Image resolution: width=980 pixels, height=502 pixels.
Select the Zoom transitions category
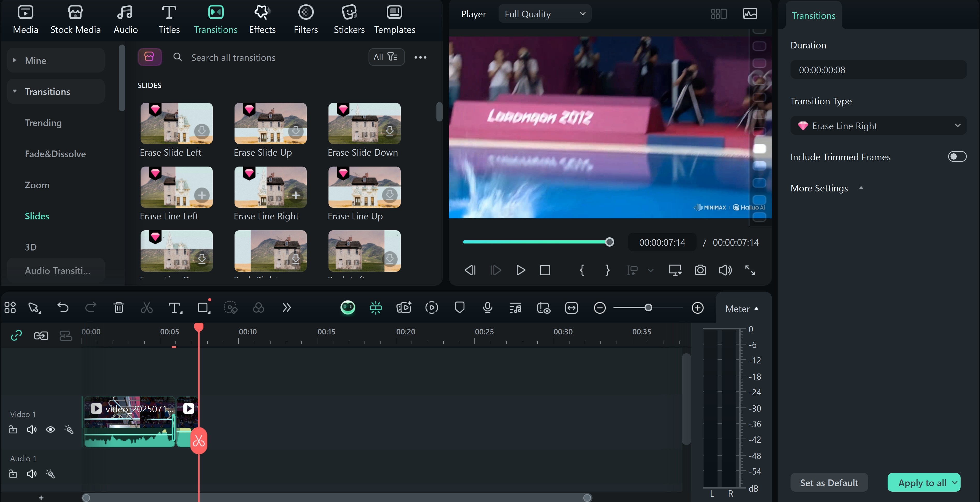click(x=37, y=185)
